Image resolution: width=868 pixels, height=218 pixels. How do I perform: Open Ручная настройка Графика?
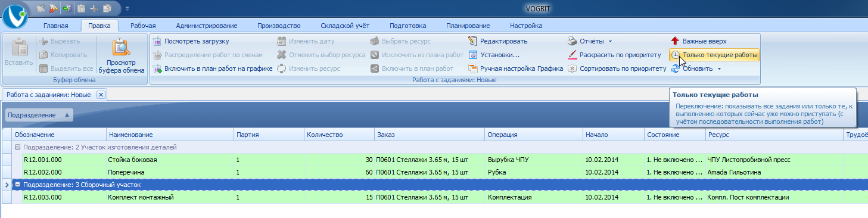click(x=516, y=68)
